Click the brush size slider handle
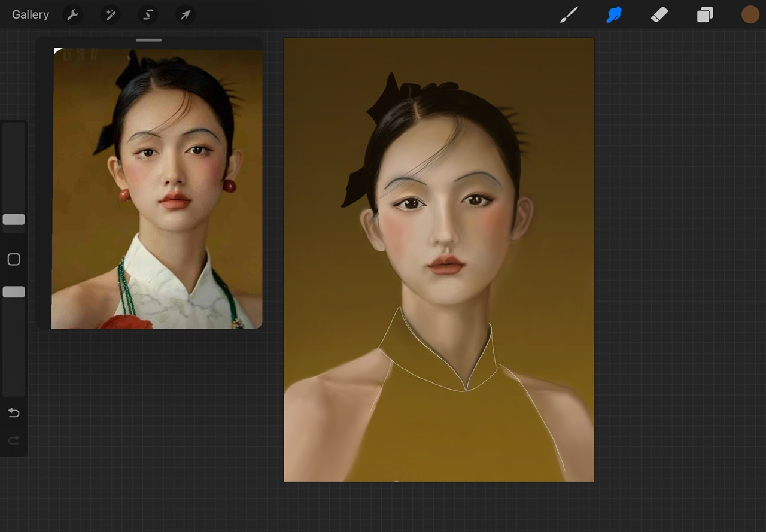Image resolution: width=766 pixels, height=532 pixels. (14, 220)
